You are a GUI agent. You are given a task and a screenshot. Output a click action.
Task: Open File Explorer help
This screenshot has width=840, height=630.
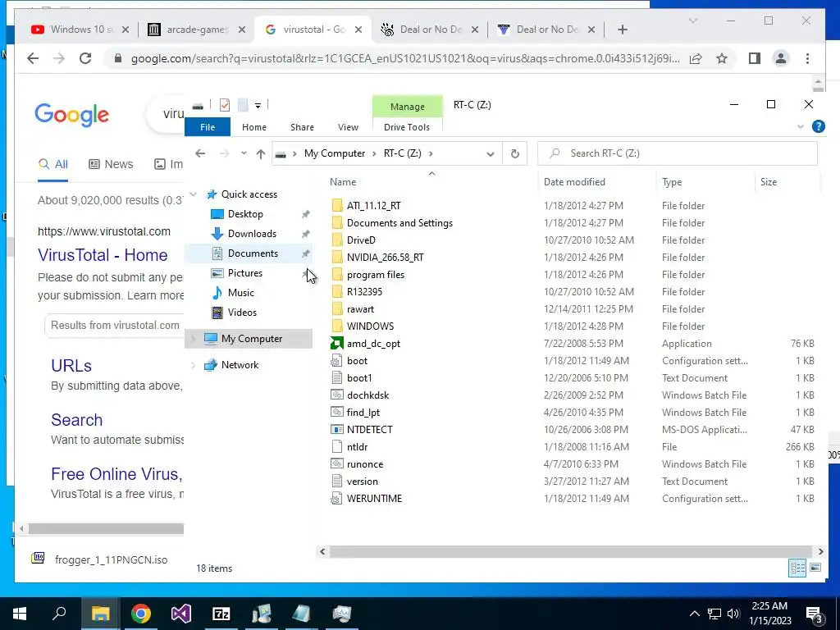[818, 126]
